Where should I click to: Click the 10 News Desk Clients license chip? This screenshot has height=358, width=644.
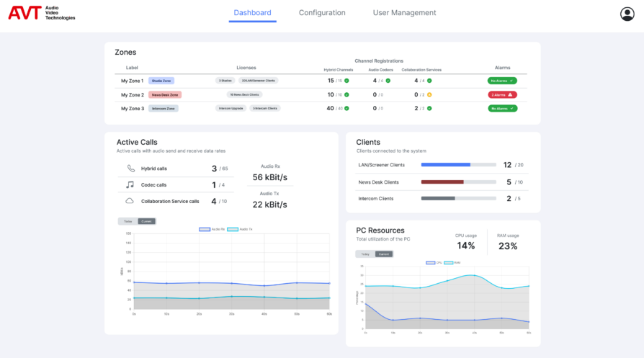[x=244, y=94]
